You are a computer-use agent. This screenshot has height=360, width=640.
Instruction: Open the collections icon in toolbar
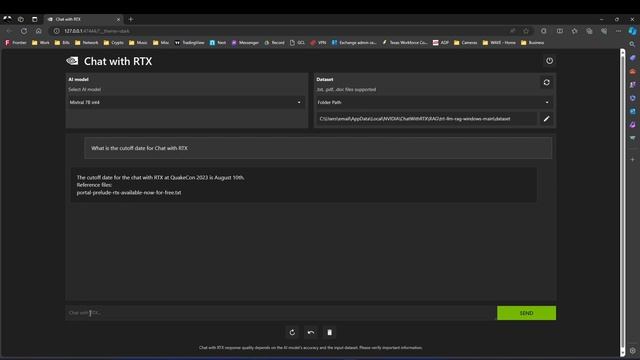pos(589,31)
